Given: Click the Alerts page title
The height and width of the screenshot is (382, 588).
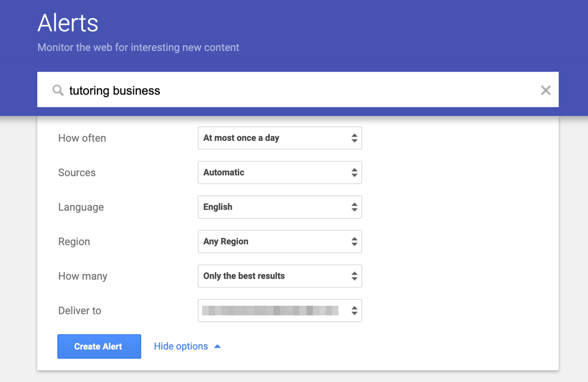Looking at the screenshot, I should point(68,22).
